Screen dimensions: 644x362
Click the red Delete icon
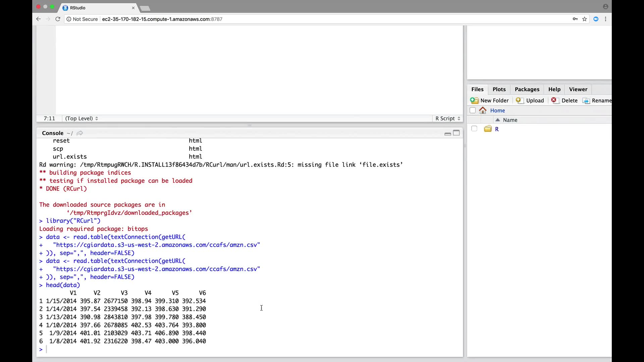coord(554,100)
